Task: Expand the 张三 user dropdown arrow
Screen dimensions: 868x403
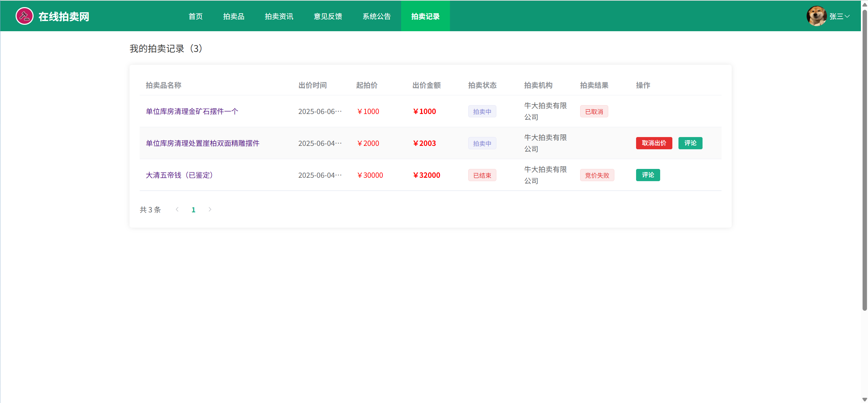Action: (847, 16)
